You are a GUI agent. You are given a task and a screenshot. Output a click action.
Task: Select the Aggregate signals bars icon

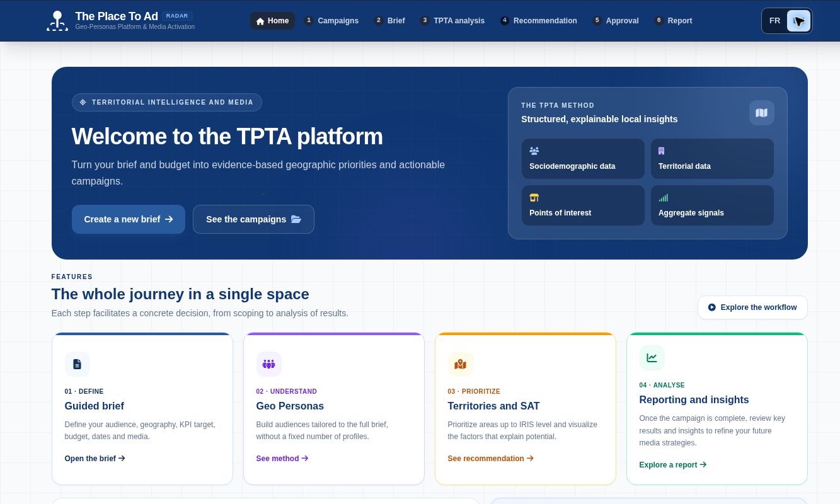[x=663, y=198]
